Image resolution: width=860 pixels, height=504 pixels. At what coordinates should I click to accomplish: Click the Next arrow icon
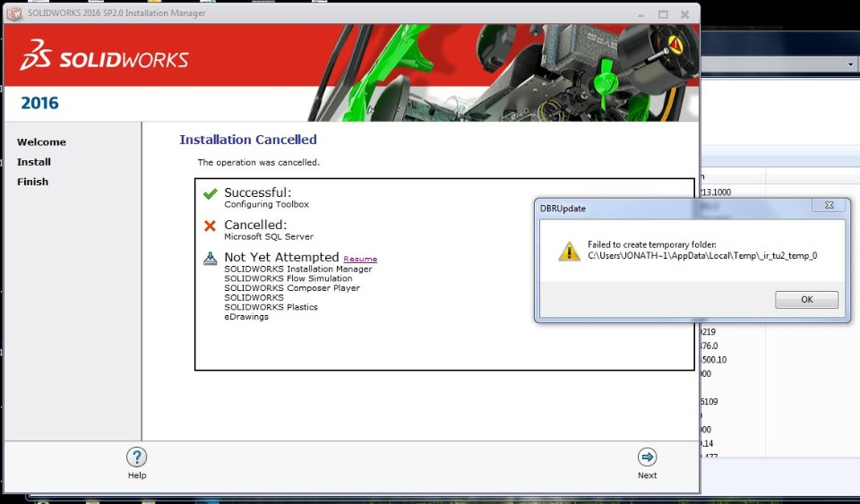coord(647,457)
